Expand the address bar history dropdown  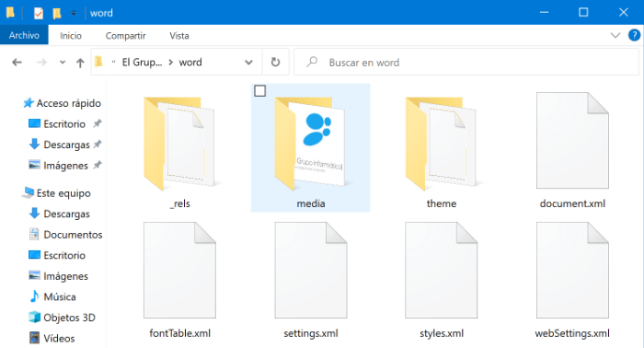pyautogui.click(x=248, y=63)
